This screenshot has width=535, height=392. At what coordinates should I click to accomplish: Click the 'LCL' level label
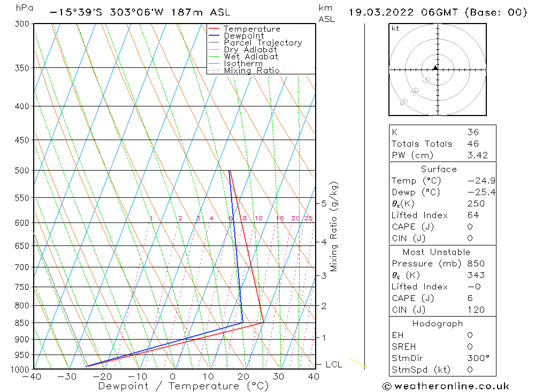point(333,365)
